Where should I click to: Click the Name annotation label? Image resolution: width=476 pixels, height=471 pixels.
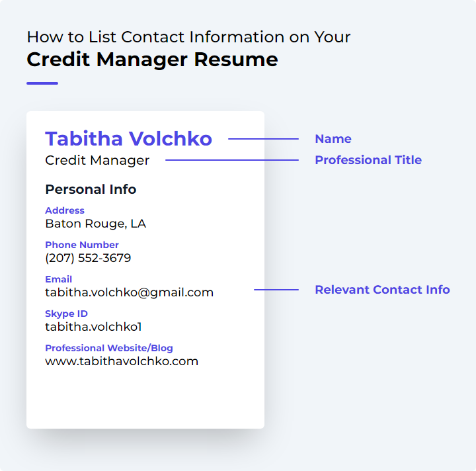(x=333, y=139)
